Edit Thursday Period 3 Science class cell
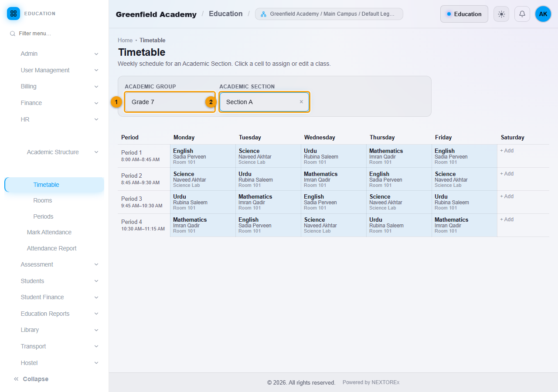Viewport: 558px width, 392px height. click(399, 202)
